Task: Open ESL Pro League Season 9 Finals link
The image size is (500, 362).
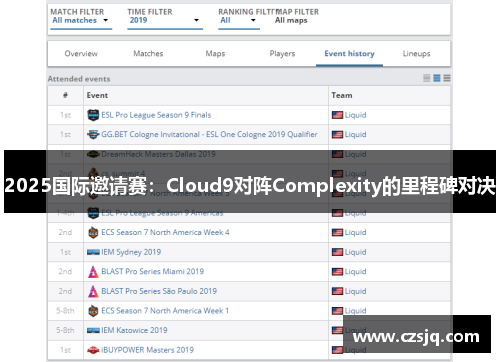Action: (156, 115)
